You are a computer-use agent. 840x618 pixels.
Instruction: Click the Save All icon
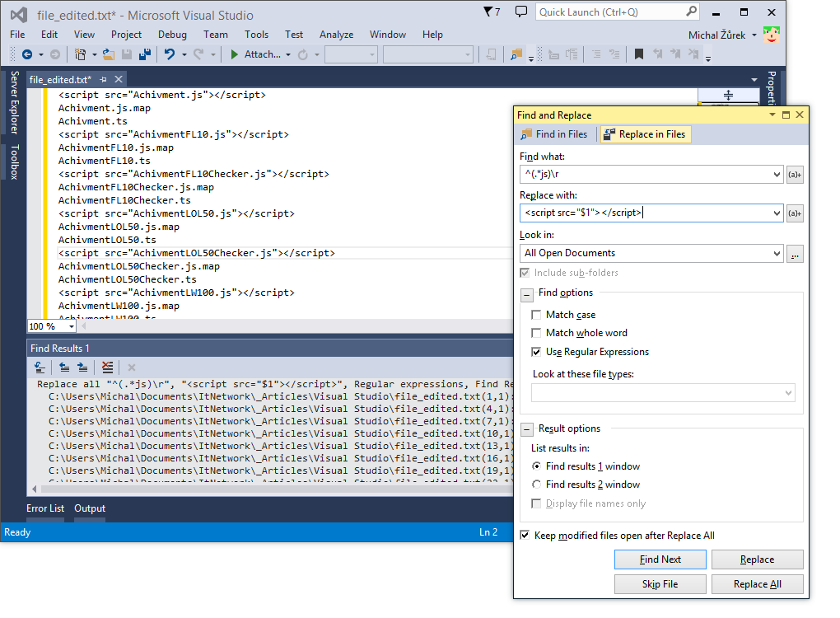pyautogui.click(x=145, y=55)
